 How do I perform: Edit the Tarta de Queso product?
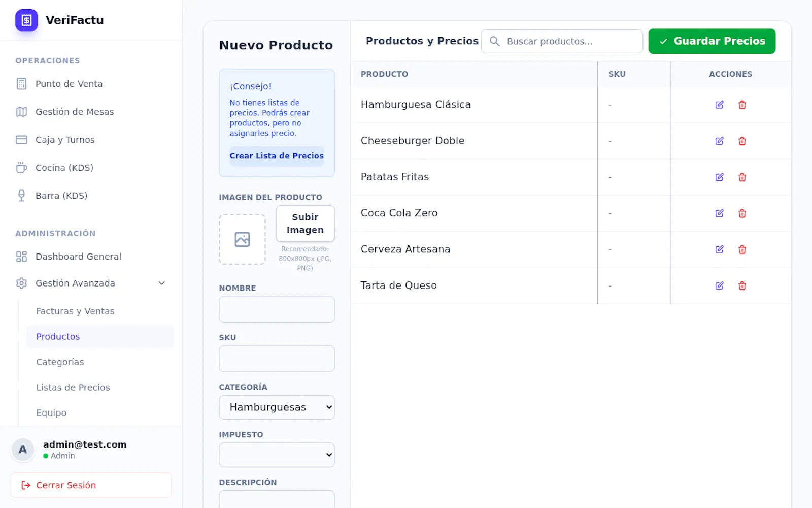coord(719,285)
